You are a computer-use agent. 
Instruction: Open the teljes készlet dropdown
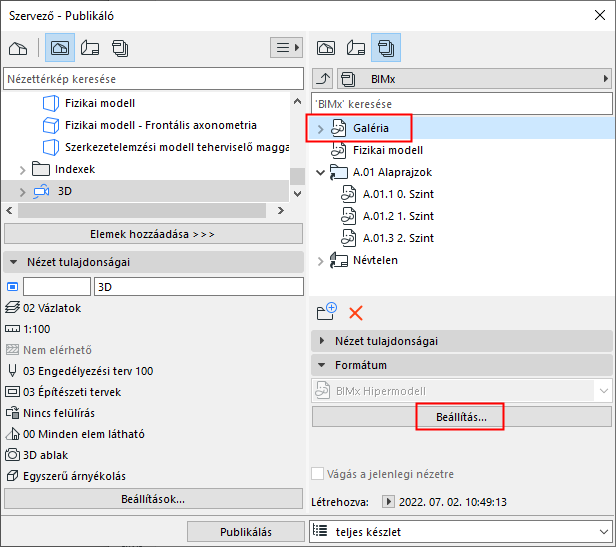(461, 532)
